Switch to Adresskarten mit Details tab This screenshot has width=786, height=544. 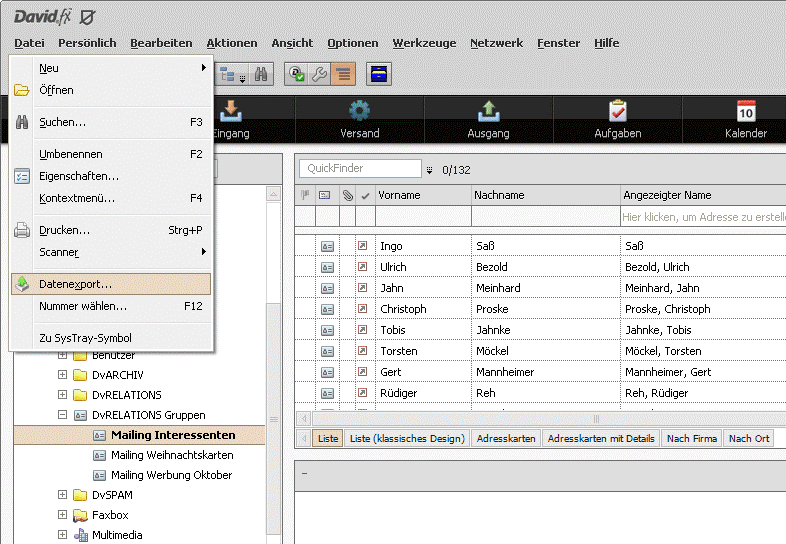coord(601,438)
